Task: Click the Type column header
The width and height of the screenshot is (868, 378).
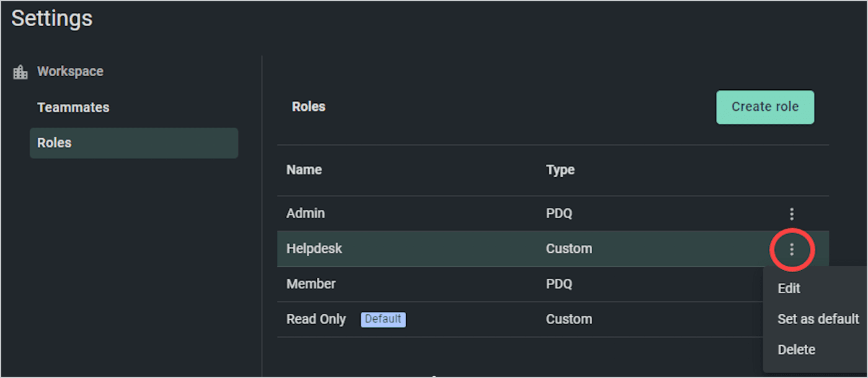Action: [x=560, y=170]
